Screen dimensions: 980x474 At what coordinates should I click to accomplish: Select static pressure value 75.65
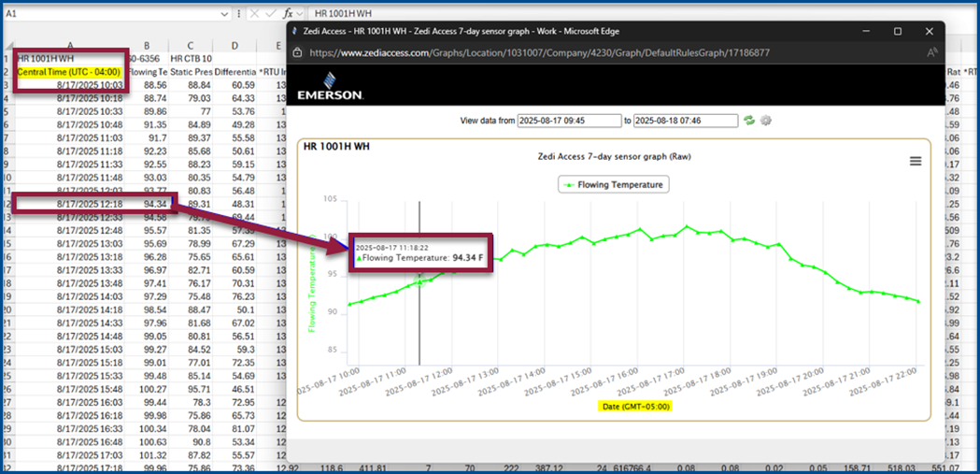tap(191, 256)
